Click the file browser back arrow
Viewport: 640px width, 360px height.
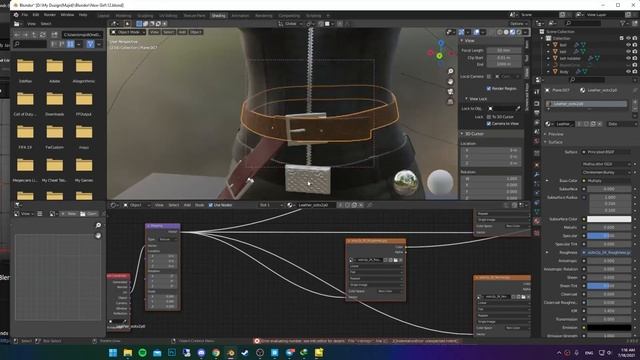pyautogui.click(x=17, y=35)
